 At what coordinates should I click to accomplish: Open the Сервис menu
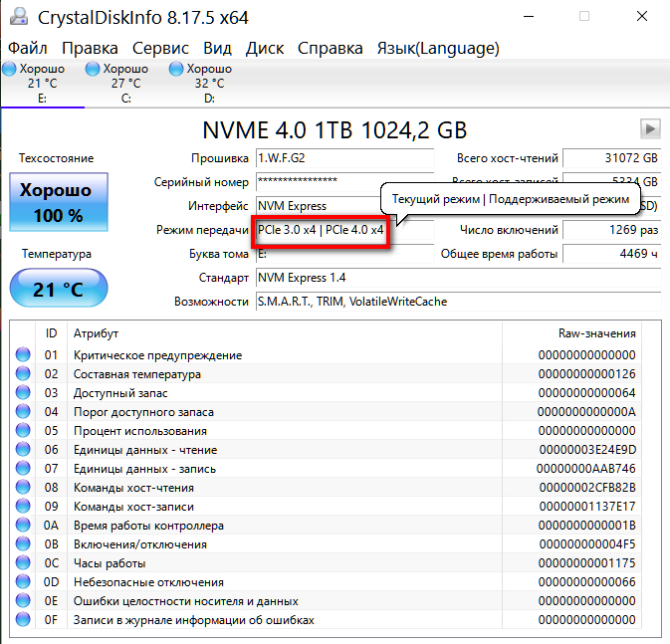160,49
